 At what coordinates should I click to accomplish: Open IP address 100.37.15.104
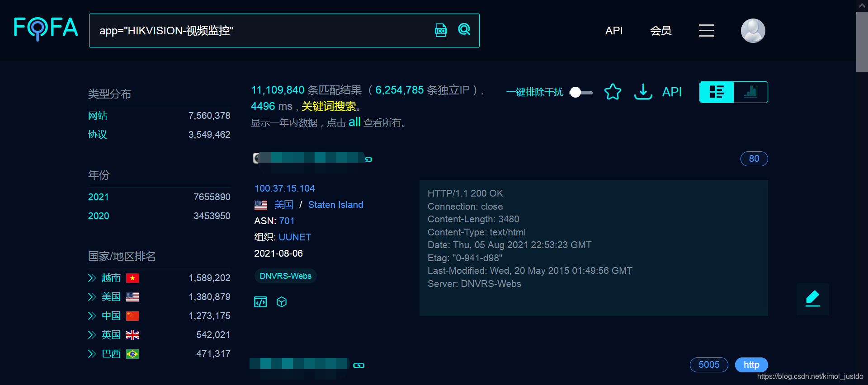(x=284, y=188)
